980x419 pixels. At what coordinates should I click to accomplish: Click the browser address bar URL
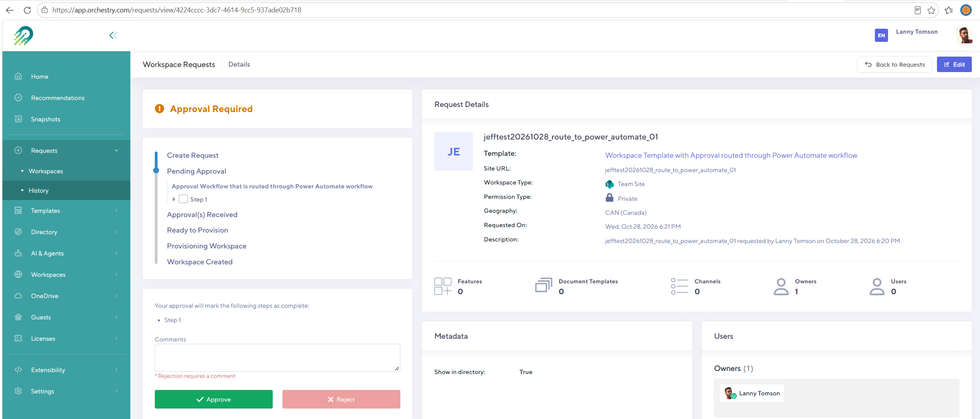[x=177, y=10]
